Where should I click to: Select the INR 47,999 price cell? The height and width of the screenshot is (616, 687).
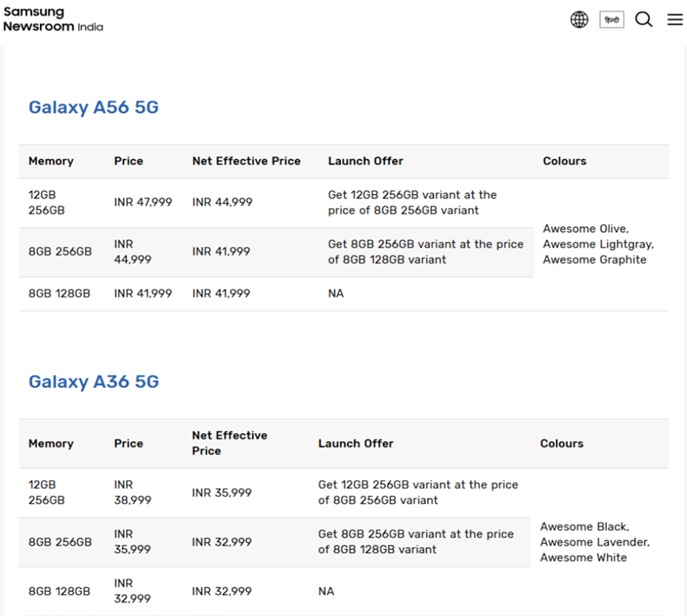(x=143, y=202)
